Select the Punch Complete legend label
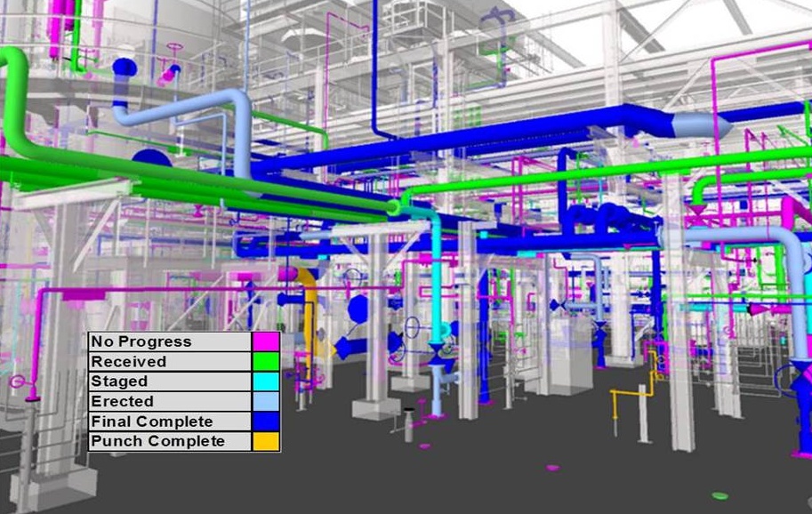 click(157, 441)
